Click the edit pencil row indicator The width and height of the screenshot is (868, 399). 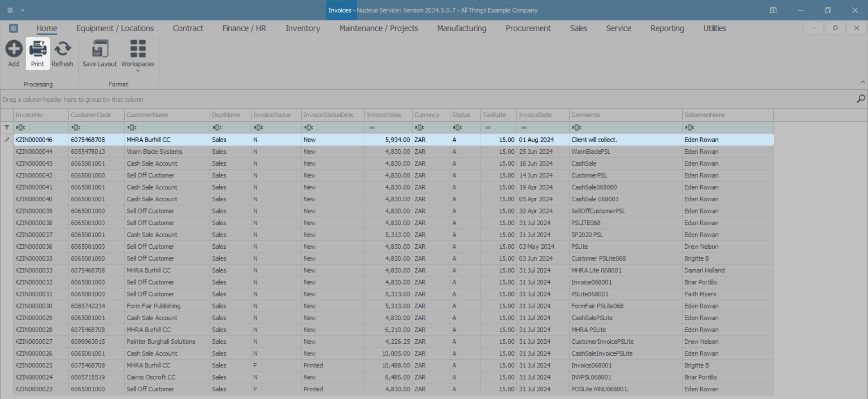point(7,140)
